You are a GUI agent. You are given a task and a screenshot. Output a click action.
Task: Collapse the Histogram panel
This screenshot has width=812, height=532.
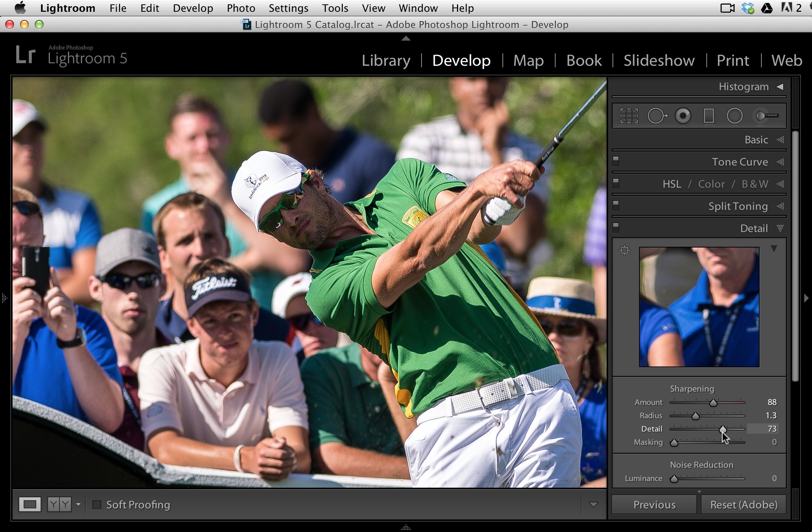pyautogui.click(x=780, y=86)
